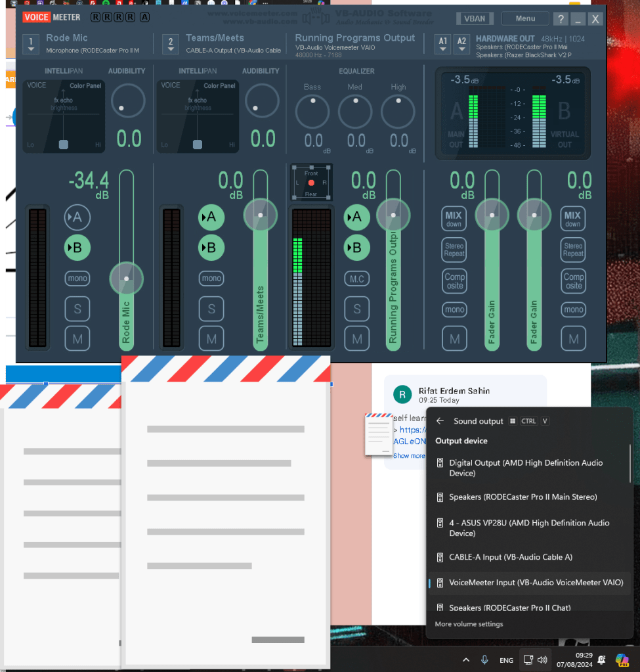Click the Front/Rear surround panner box

311,183
